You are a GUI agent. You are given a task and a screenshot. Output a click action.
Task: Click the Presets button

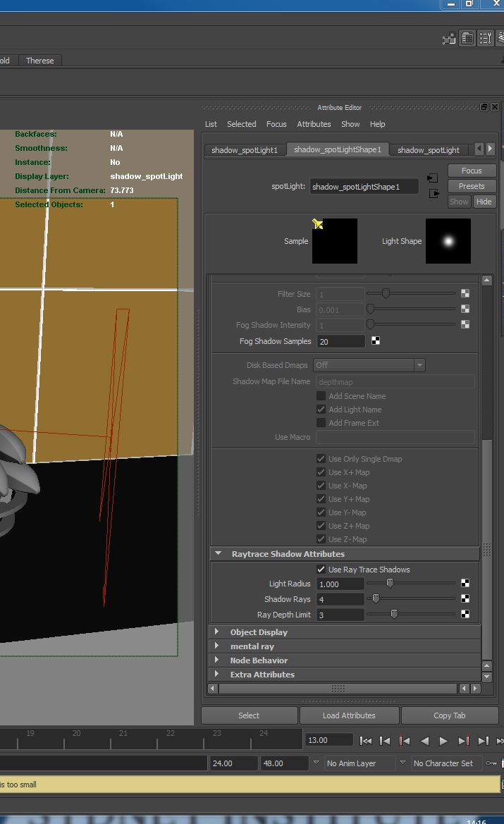[471, 186]
